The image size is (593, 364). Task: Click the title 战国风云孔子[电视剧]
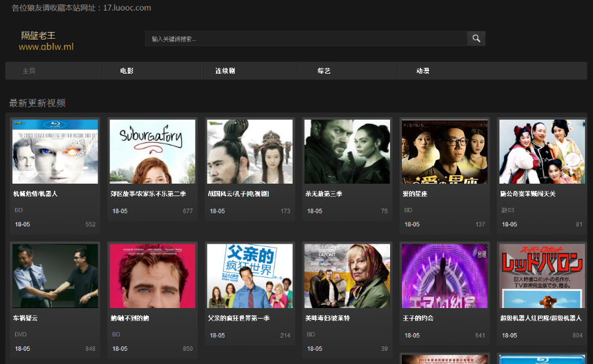(239, 194)
